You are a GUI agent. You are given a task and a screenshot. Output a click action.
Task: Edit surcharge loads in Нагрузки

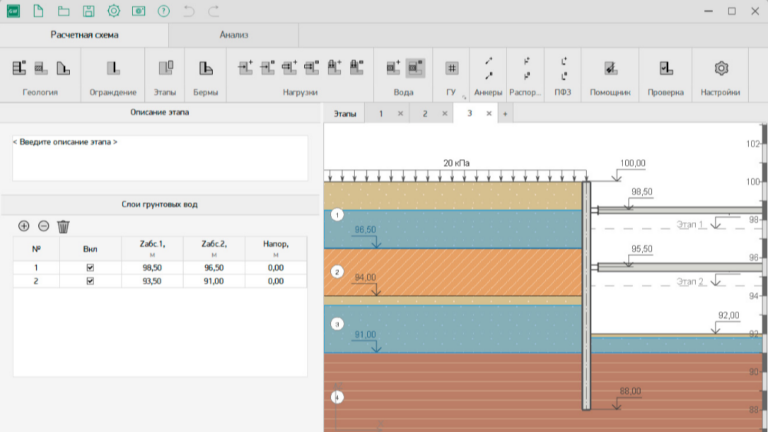click(x=357, y=67)
